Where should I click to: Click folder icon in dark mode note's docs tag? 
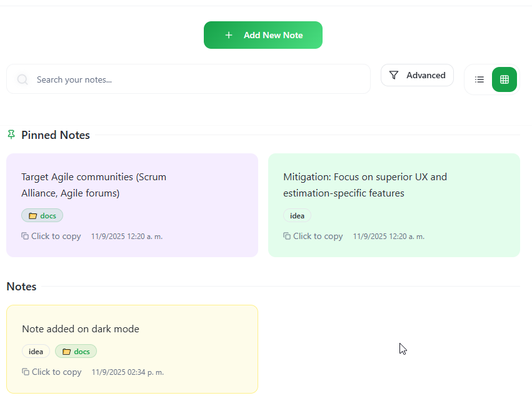[x=66, y=352]
